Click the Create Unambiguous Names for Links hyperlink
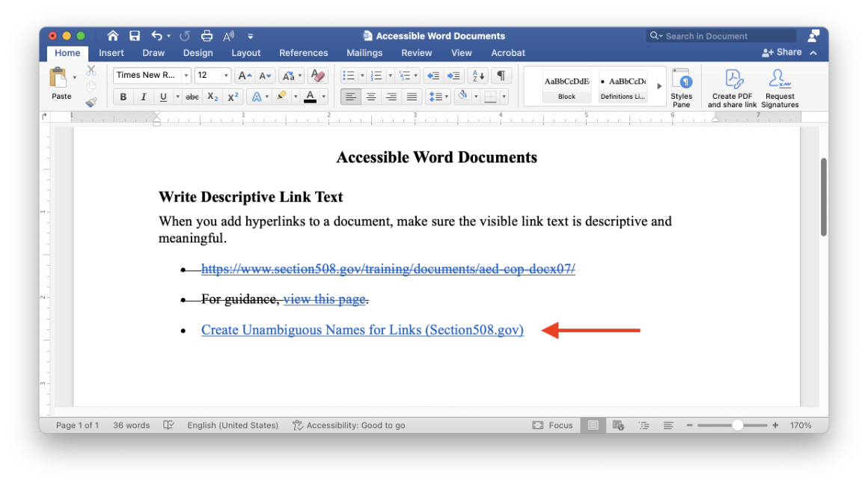Screen dimensions: 868x485 (362, 329)
